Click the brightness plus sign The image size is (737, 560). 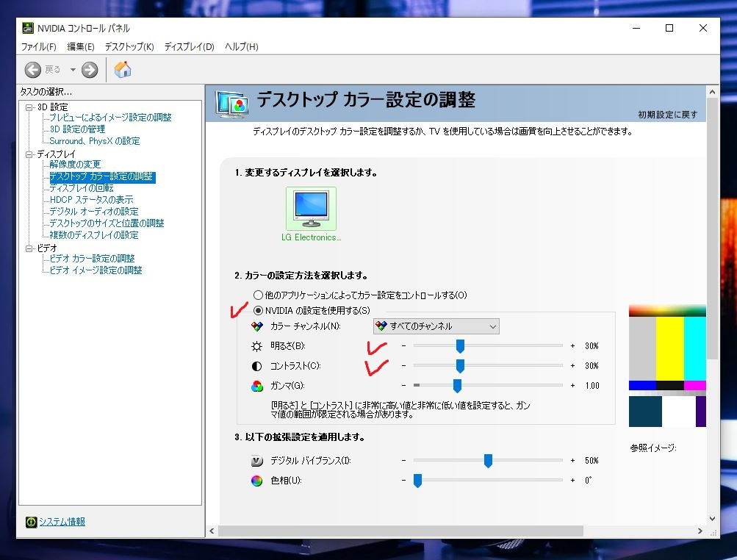click(572, 346)
